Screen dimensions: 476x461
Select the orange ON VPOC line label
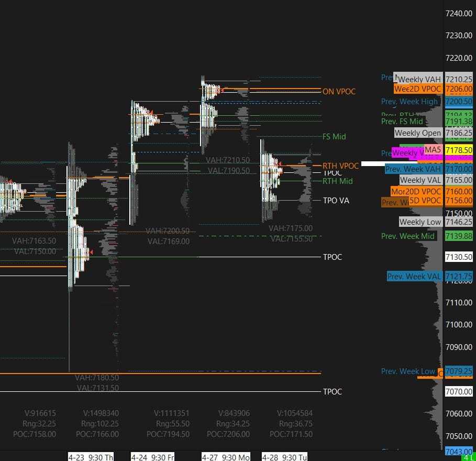coord(339,92)
